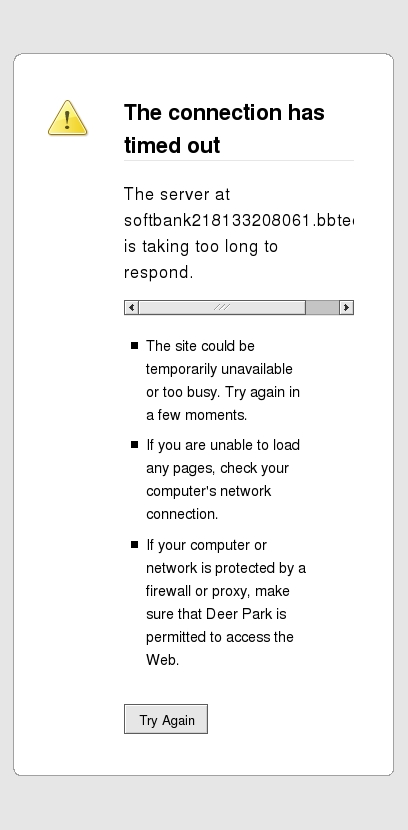Click the softbank218133208061 server address text
Screen dimensions: 408x830
coord(239,220)
